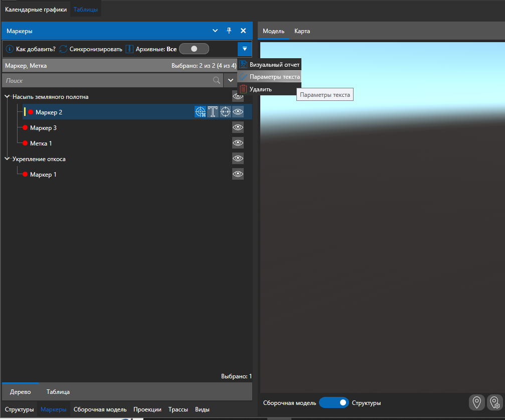
Task: Click the Синхронизировать button
Action: pos(91,49)
